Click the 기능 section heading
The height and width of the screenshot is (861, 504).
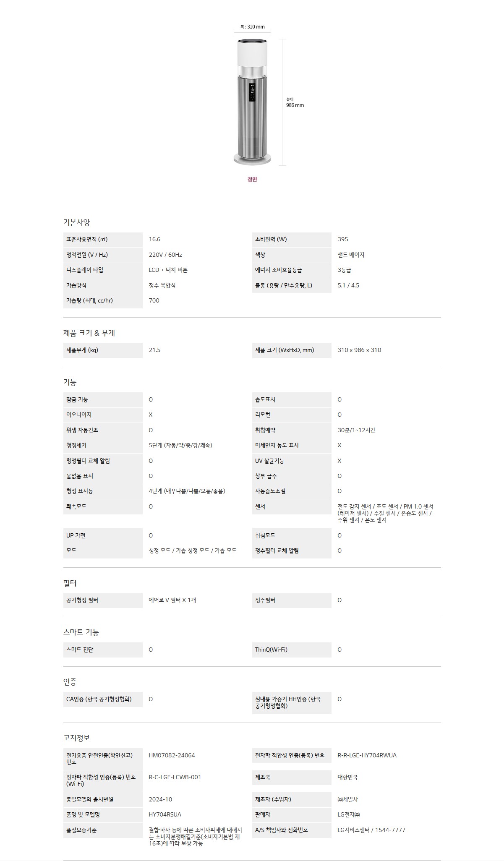pos(70,382)
